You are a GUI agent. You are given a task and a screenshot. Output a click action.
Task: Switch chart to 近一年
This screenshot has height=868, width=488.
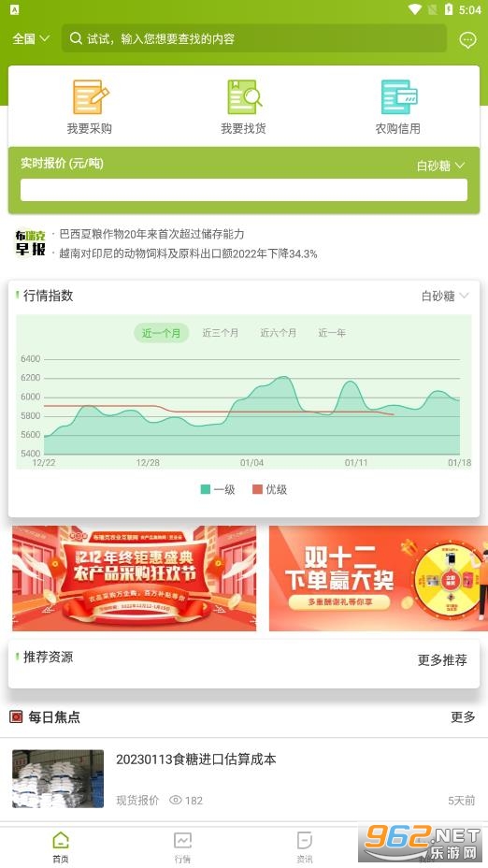(332, 333)
